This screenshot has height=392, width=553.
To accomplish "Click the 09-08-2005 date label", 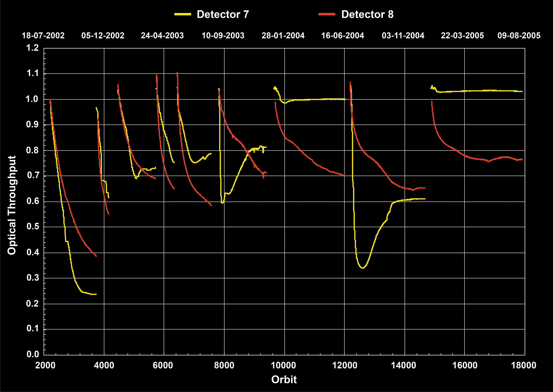I will pos(519,36).
